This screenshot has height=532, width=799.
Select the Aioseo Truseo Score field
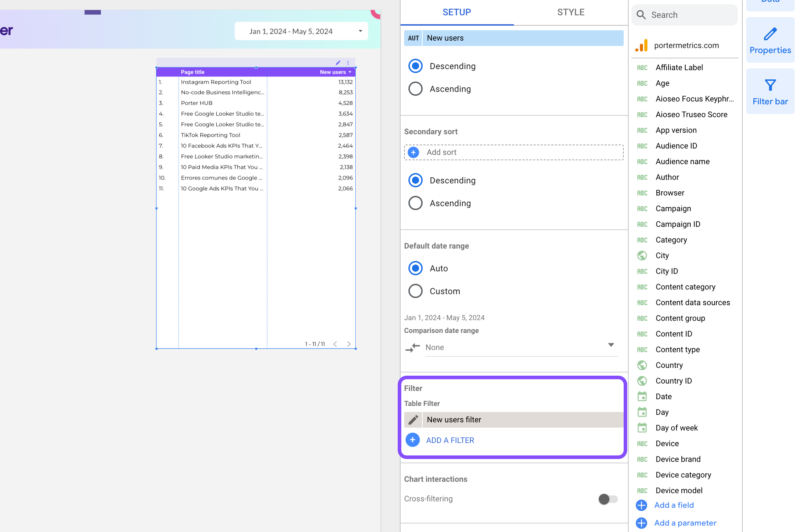691,115
